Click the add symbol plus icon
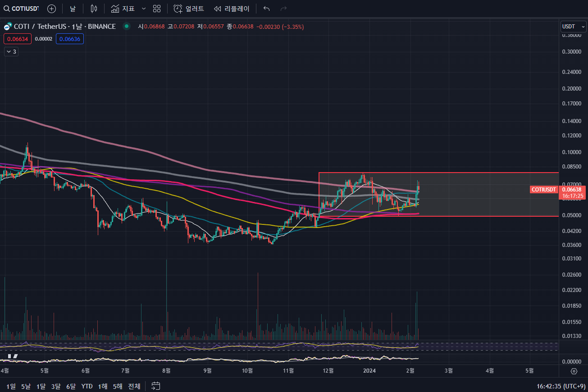The width and height of the screenshot is (588, 392). [x=52, y=9]
